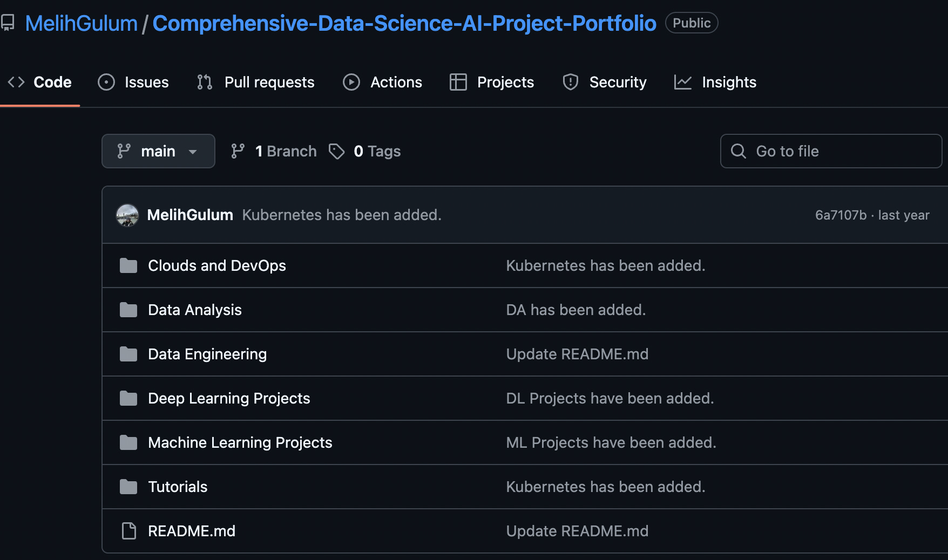Click the folder icon for Data Engineering
948x560 pixels.
click(128, 354)
